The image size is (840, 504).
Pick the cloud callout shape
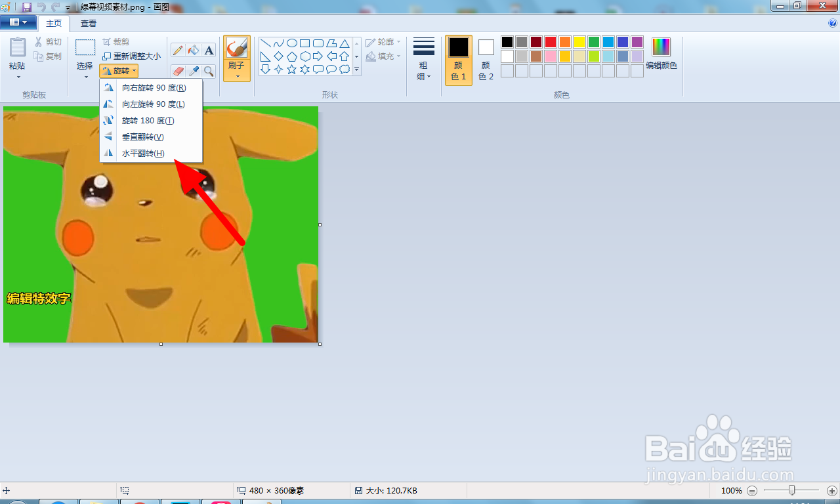pyautogui.click(x=345, y=69)
